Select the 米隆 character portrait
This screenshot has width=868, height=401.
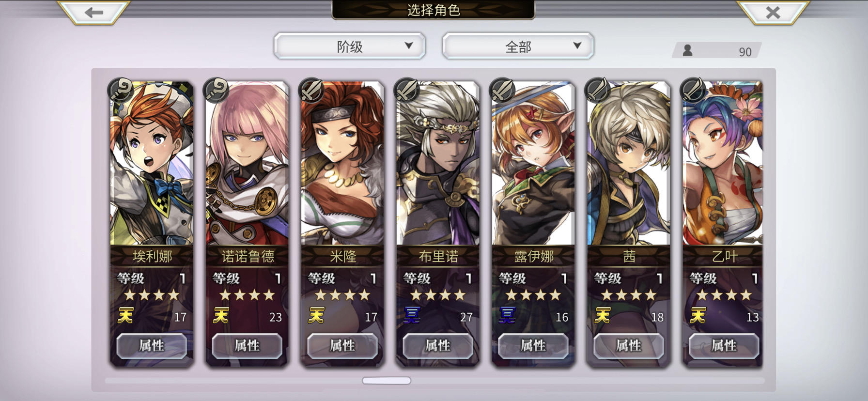coord(342,164)
